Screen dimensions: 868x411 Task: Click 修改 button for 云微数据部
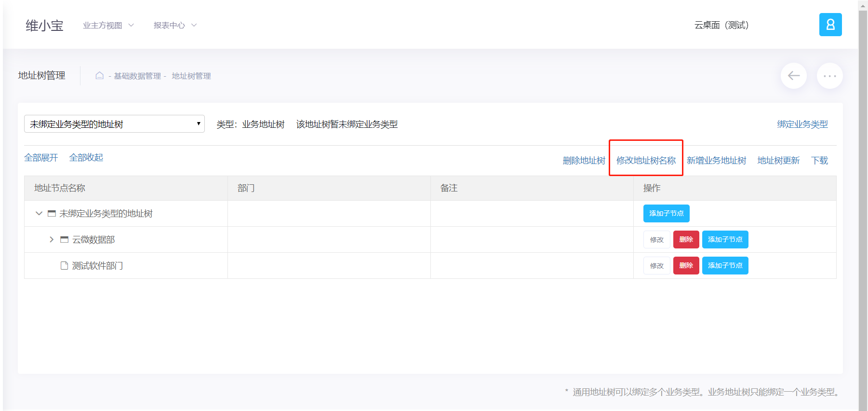[x=656, y=239]
